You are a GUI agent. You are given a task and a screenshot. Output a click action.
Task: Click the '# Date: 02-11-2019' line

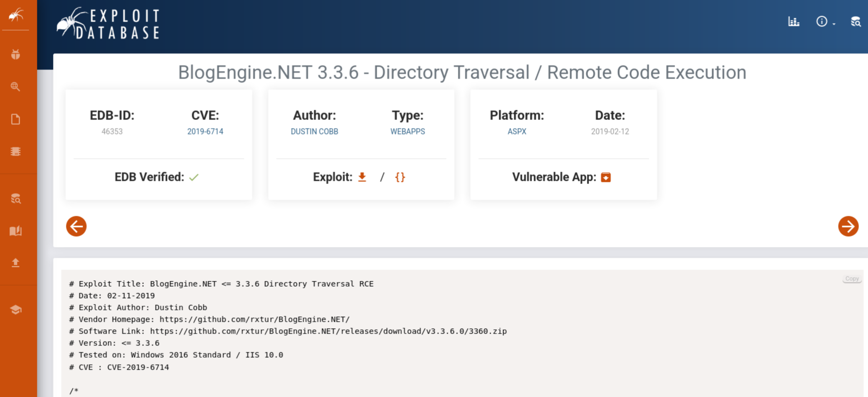point(112,296)
